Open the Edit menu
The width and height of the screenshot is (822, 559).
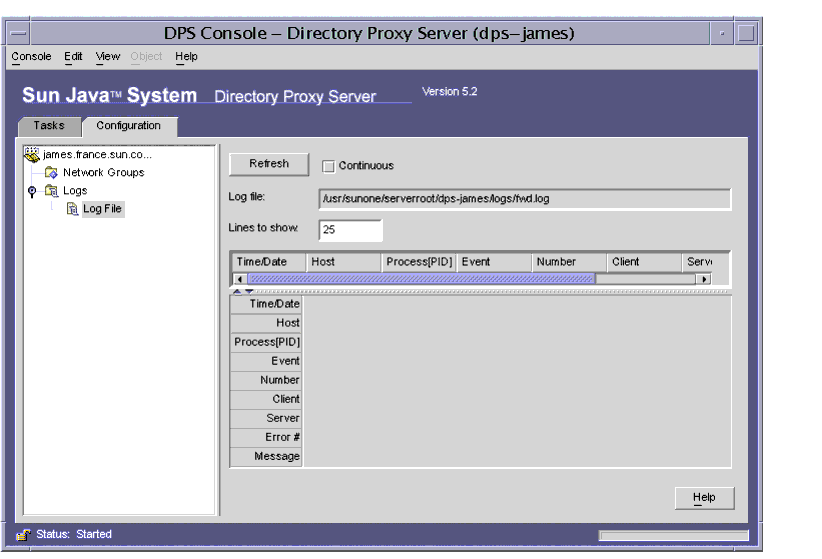(73, 57)
